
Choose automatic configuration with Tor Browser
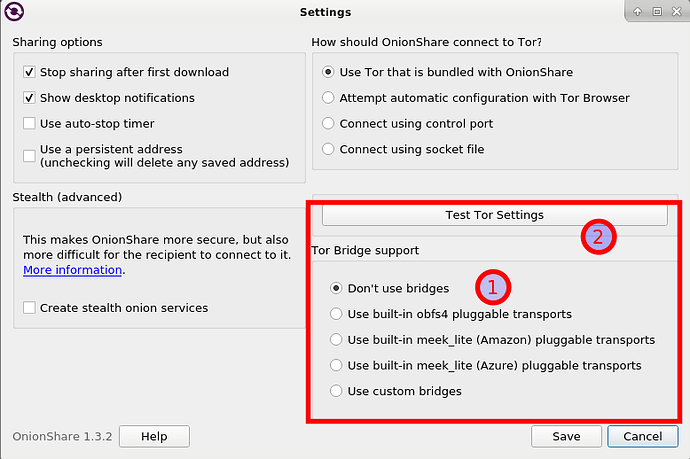point(328,98)
